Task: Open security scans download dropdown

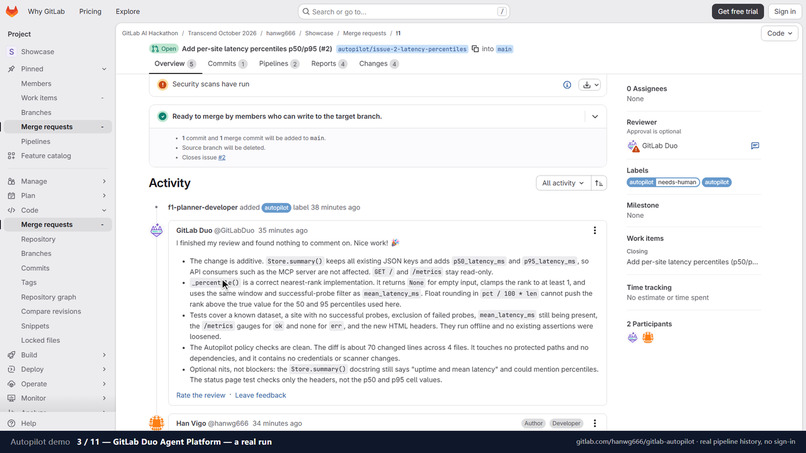Action: pos(590,85)
